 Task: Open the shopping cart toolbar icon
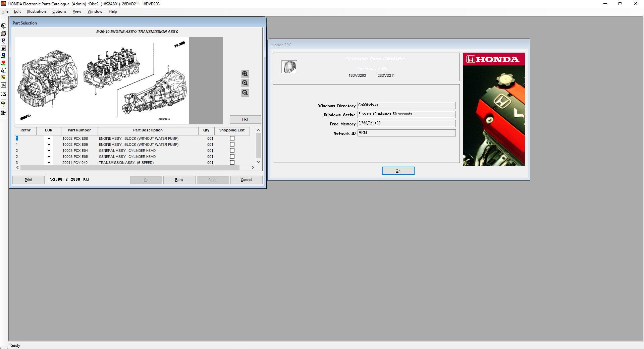(x=3, y=34)
